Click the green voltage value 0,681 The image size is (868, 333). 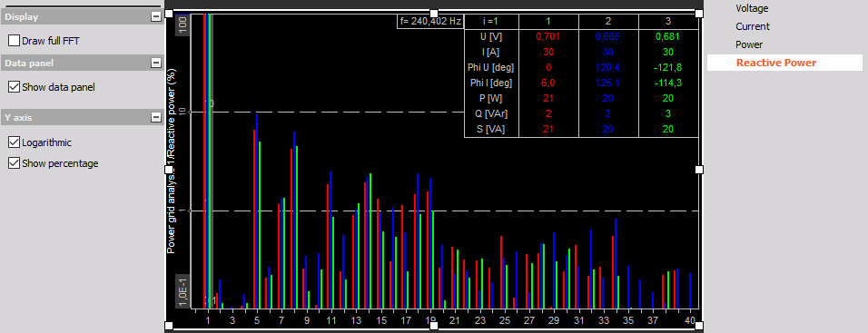tap(667, 37)
